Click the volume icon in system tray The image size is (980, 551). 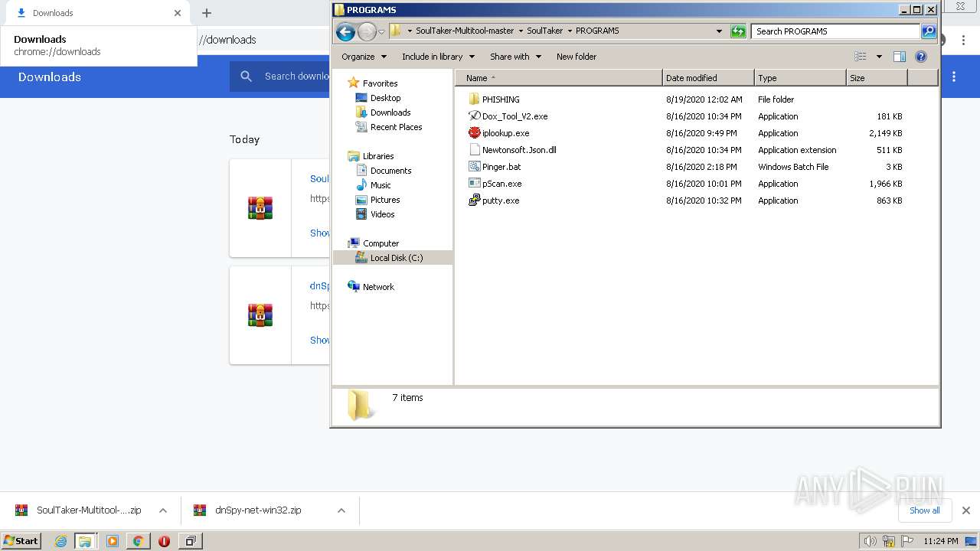click(870, 541)
